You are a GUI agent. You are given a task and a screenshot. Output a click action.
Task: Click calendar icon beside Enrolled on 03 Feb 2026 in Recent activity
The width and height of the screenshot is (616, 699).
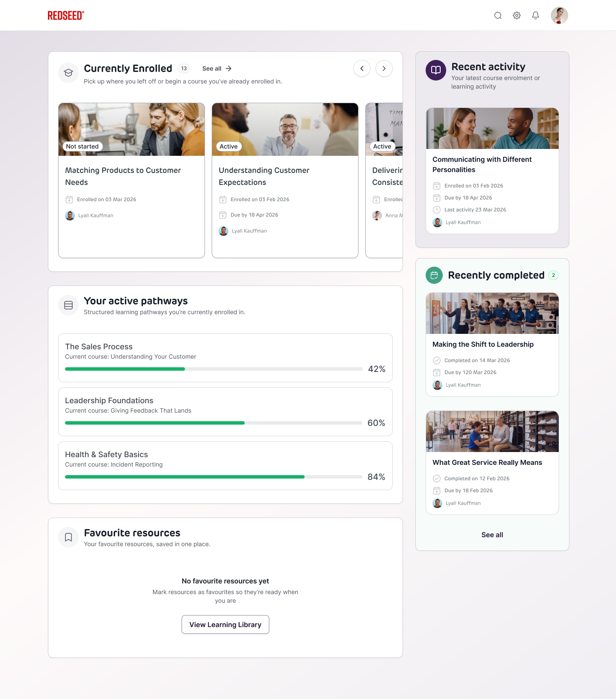(437, 186)
